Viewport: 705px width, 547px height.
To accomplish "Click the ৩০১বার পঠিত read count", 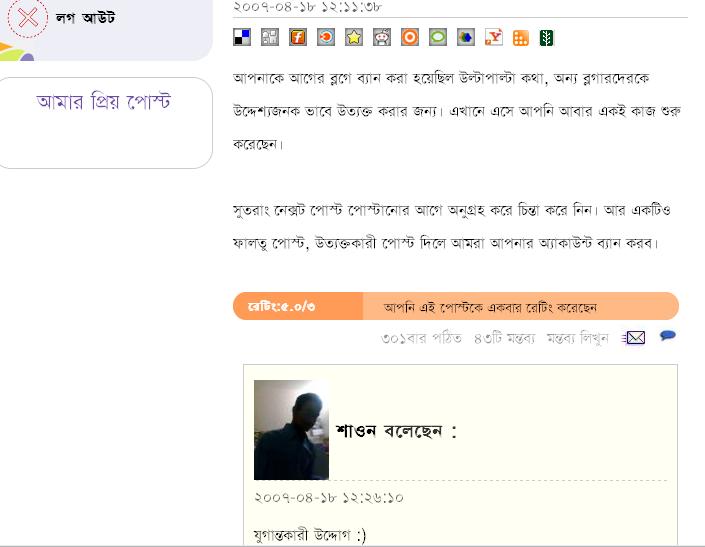I will (x=421, y=338).
